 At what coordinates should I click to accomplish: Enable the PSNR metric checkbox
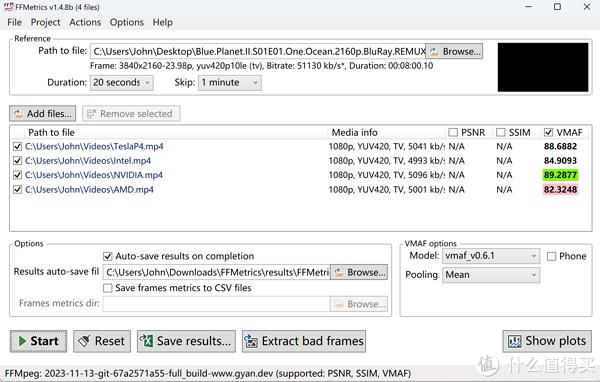pyautogui.click(x=453, y=132)
